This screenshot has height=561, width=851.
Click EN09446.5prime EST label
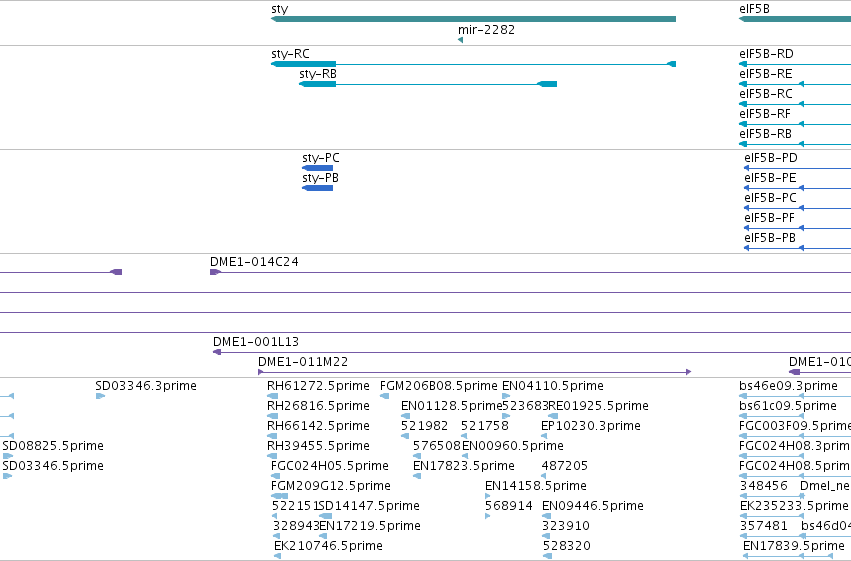click(x=593, y=506)
